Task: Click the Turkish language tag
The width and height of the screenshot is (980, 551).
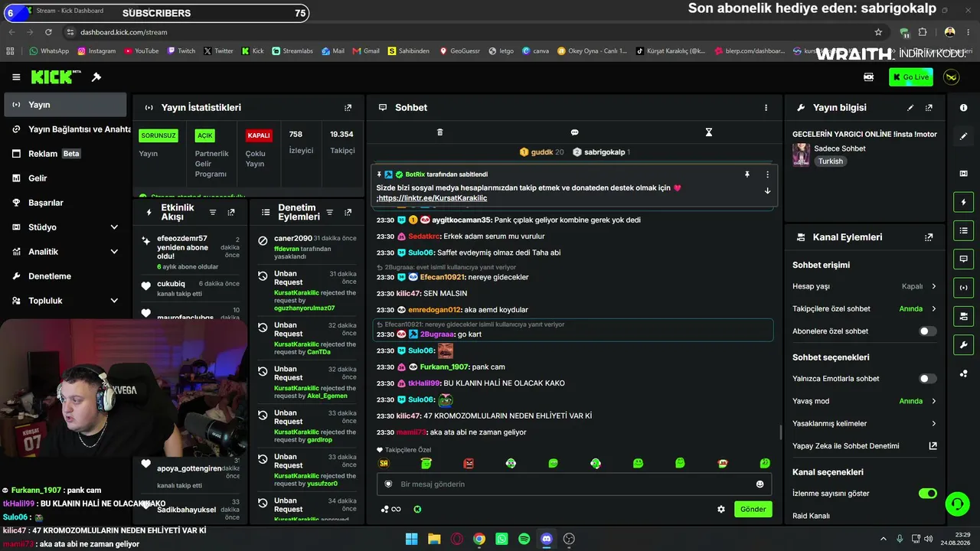Action: coord(830,161)
